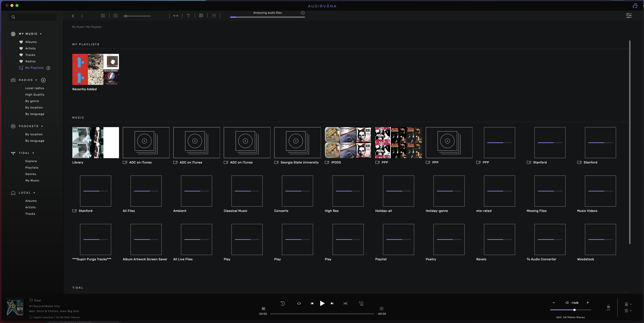Click the Big Star album artwork
Screen dimensions: 644x323
coord(15,308)
